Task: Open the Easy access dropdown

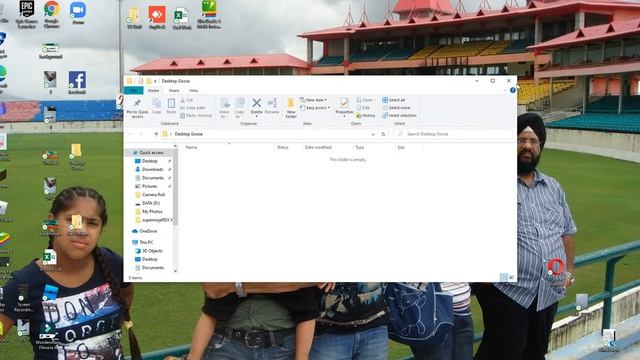Action: tap(315, 108)
